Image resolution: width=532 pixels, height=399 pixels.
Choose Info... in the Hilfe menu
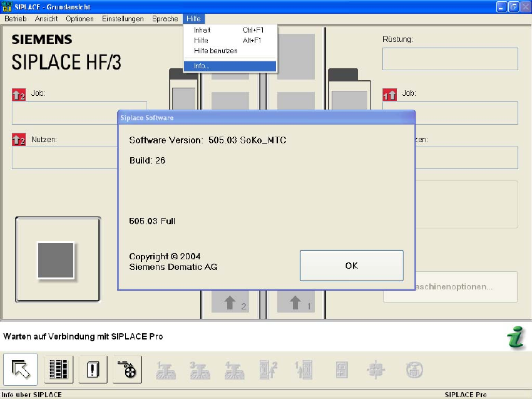tap(230, 66)
